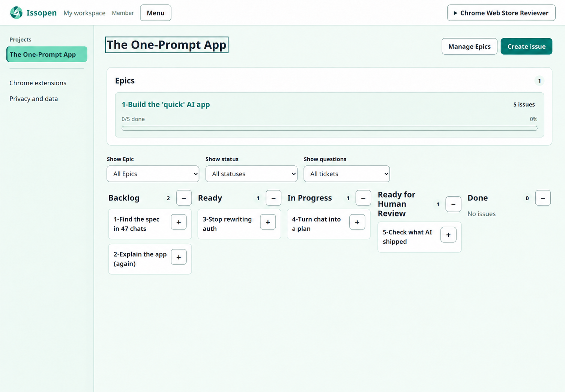
Task: Click plus on '3-Stop rewriting auth' card
Action: 268,222
